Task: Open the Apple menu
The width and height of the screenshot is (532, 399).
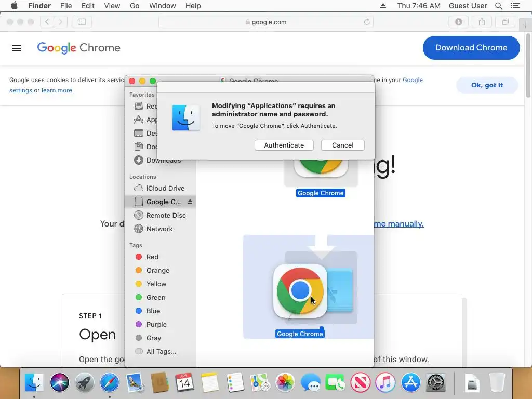Action: point(14,6)
